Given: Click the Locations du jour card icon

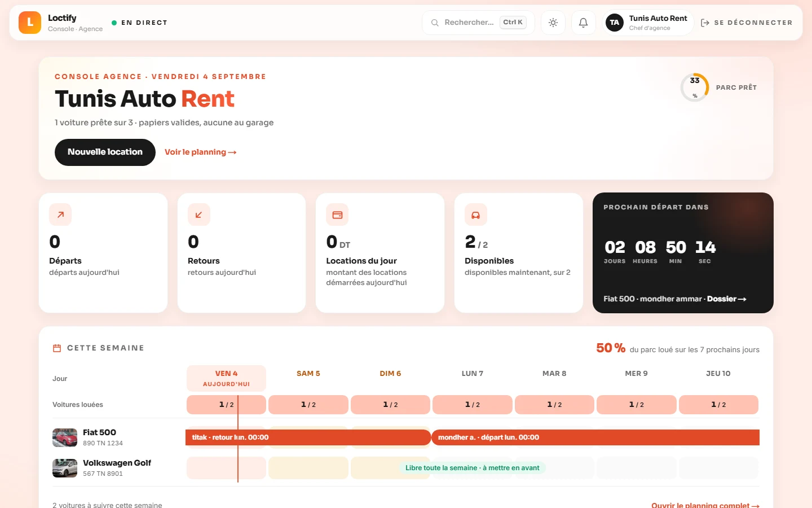Looking at the screenshot, I should pyautogui.click(x=337, y=214).
